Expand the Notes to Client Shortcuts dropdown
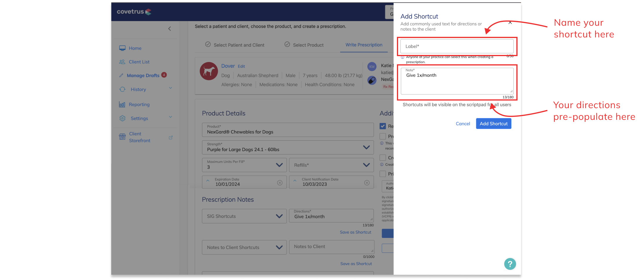The image size is (644, 280). click(278, 247)
